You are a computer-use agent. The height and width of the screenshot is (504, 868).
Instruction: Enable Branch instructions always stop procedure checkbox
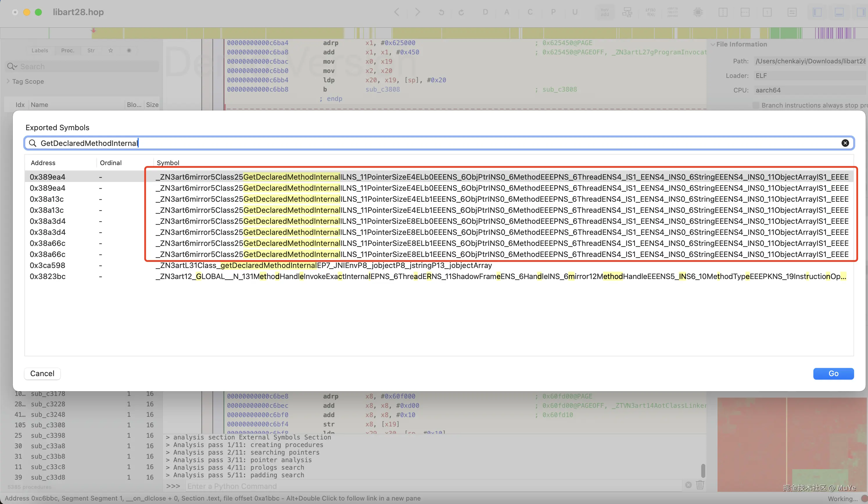click(x=756, y=105)
